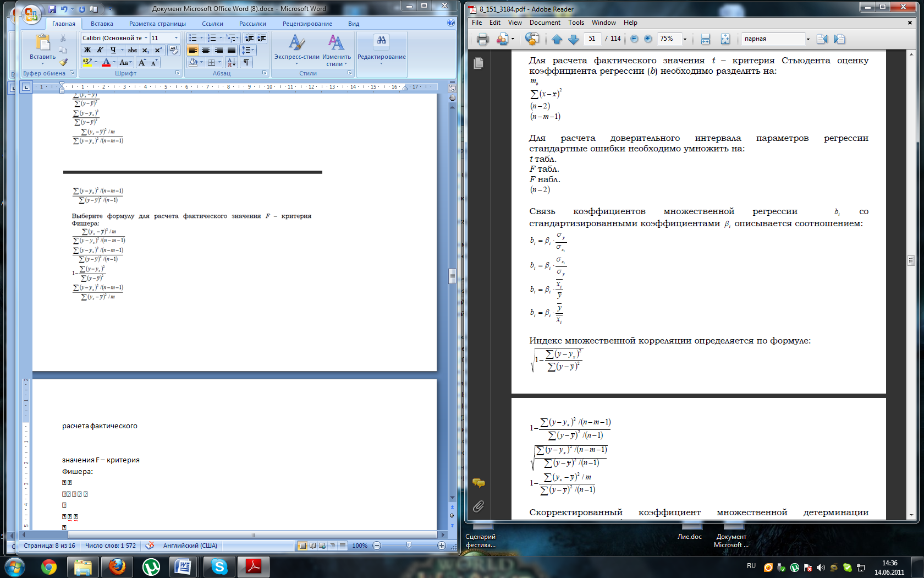Open the Вставка ribbon tab
This screenshot has width=924, height=578.
[x=102, y=24]
